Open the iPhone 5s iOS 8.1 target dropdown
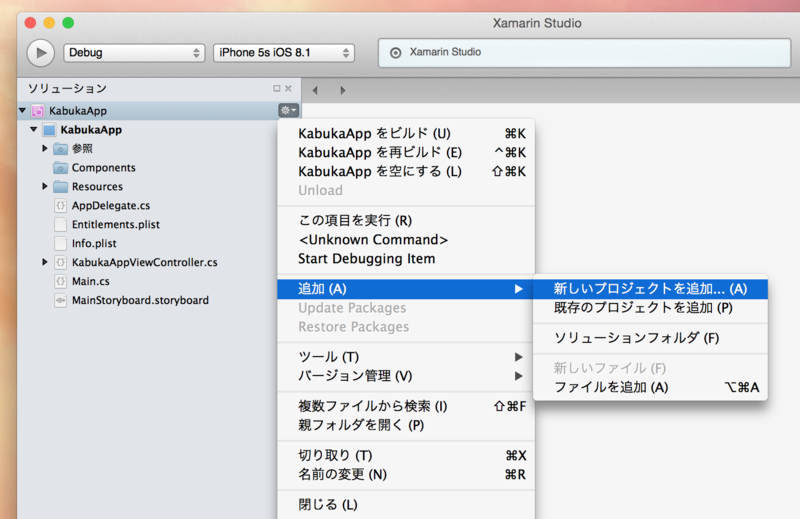The image size is (800, 519). [284, 53]
